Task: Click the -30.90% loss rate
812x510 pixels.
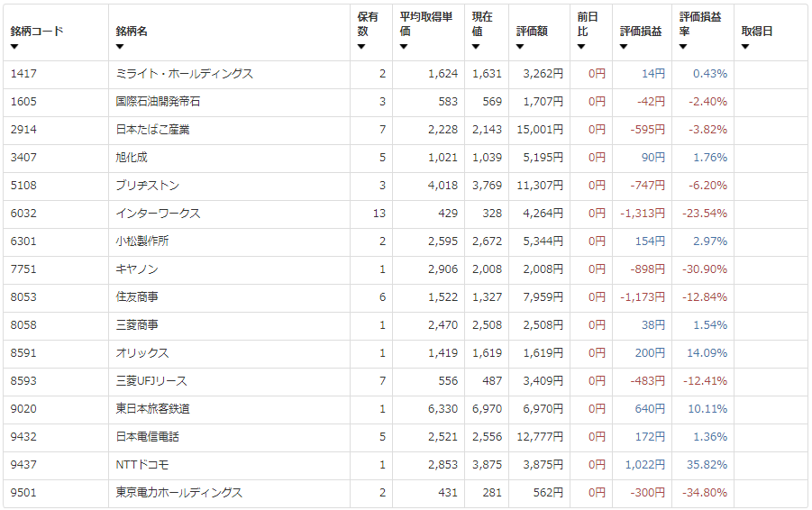Action: tap(704, 269)
